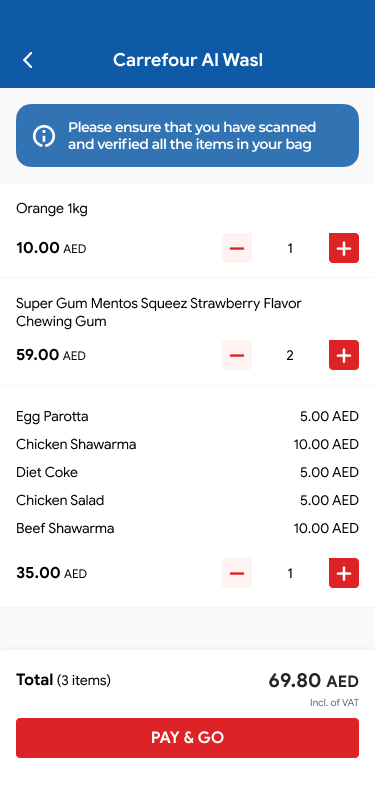Increase Orange 1kg quantity
Image resolution: width=375 pixels, height=812 pixels.
(344, 249)
